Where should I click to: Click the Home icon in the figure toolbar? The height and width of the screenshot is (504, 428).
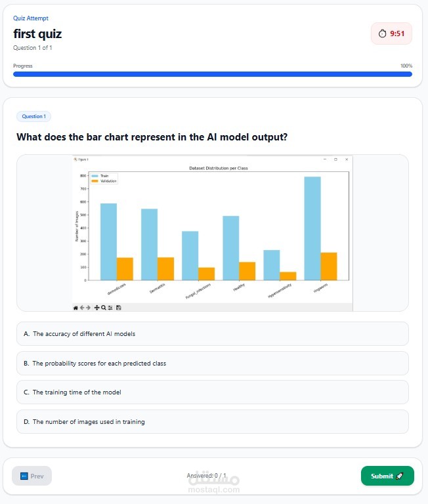coord(75,307)
